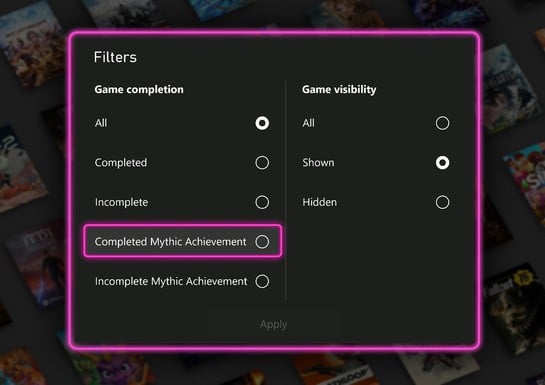545x385 pixels.
Task: Click the Completed Mythic Achievement label
Action: 170,241
